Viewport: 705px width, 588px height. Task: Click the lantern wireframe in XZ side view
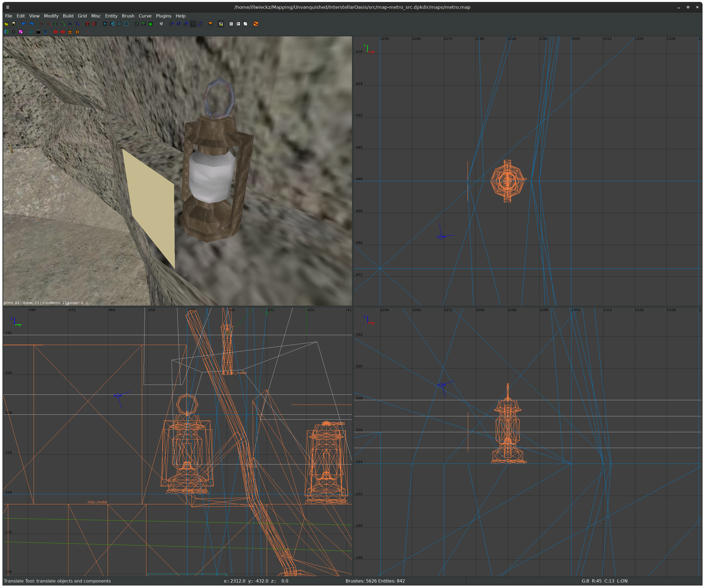pos(508,424)
